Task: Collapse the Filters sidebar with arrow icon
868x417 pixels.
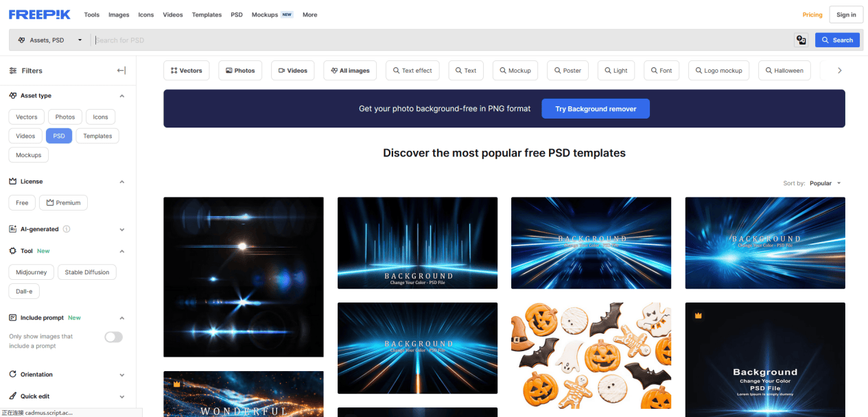Action: (121, 71)
